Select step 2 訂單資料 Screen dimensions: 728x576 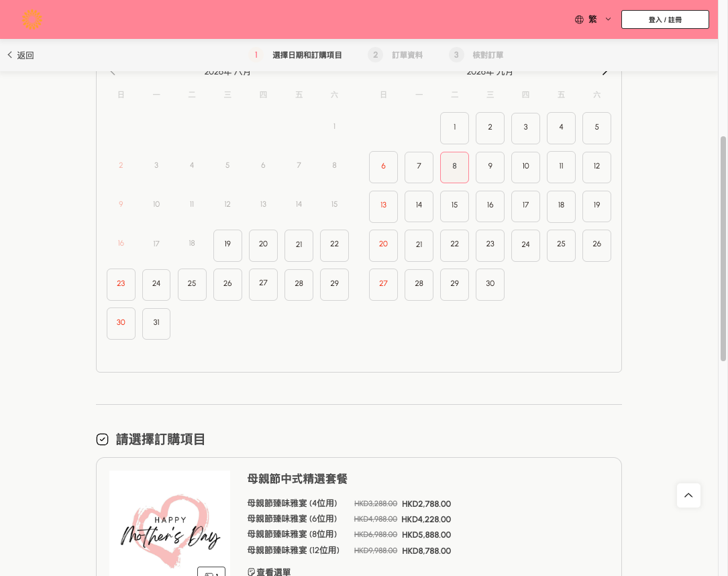396,55
